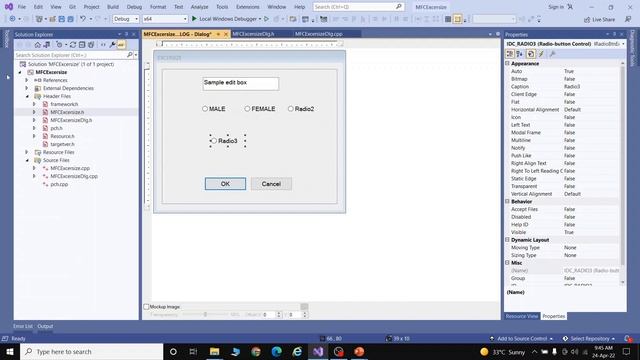640x360 pixels.
Task: Expand the Resource Files folder
Action: [x=27, y=152]
